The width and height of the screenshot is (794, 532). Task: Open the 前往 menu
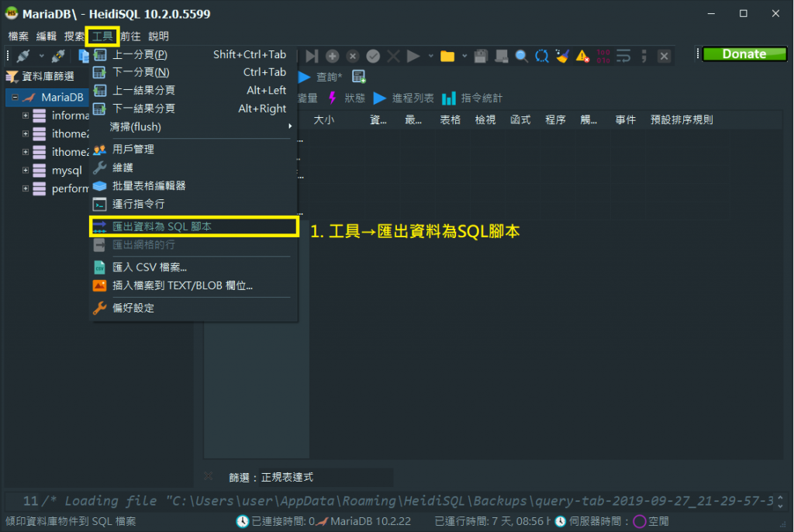pyautogui.click(x=130, y=36)
